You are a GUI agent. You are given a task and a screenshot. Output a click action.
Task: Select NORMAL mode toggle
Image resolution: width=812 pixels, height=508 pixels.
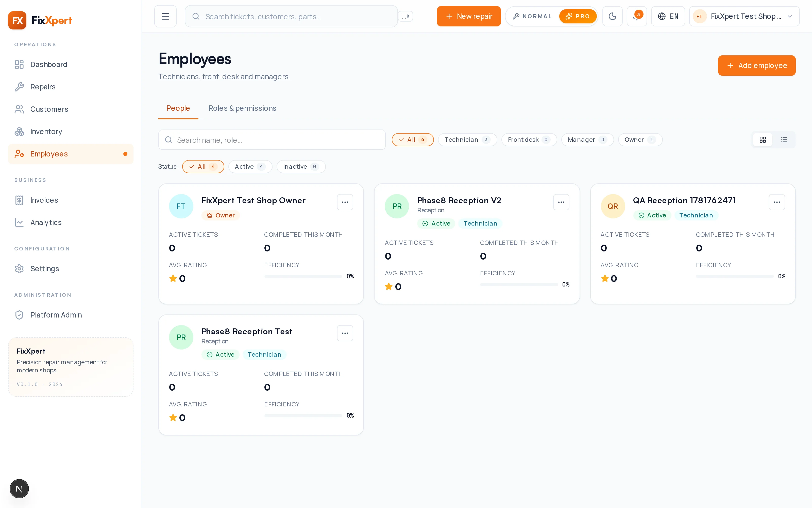[532, 16]
